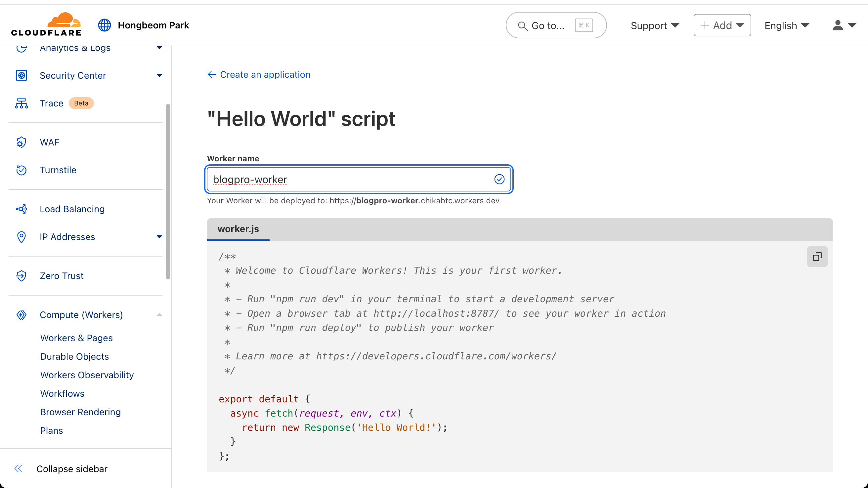Open Plans submenu item
This screenshot has height=488, width=868.
point(52,430)
